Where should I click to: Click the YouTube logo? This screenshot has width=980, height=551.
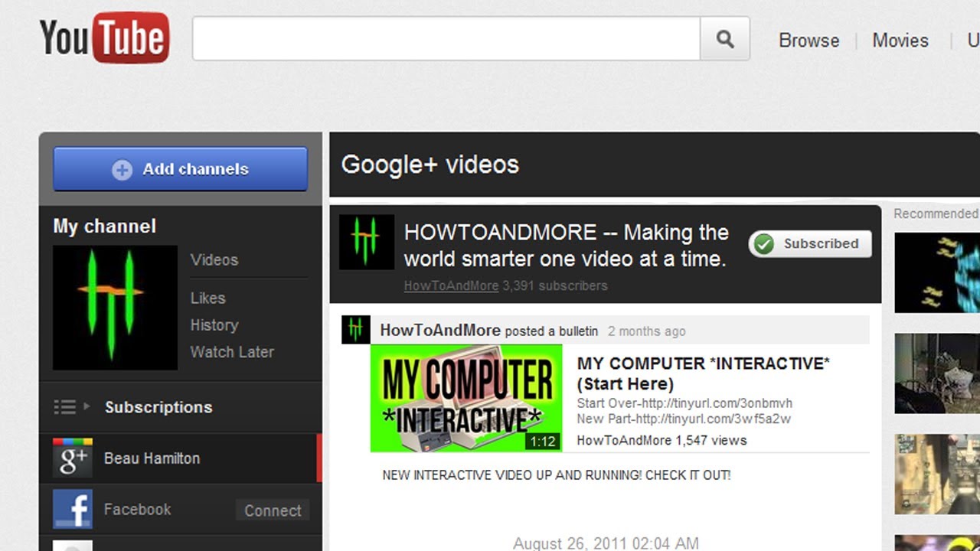pyautogui.click(x=104, y=37)
